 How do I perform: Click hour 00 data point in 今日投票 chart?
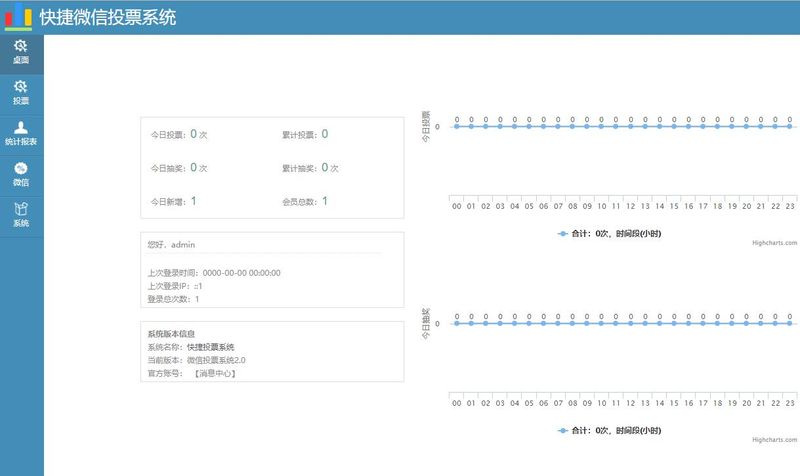(457, 127)
